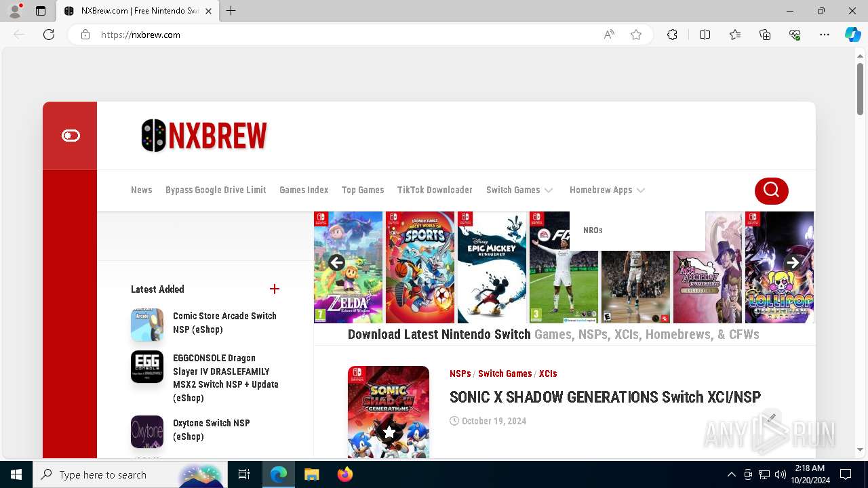The width and height of the screenshot is (868, 488).
Task: Open Settings and more menu
Action: [825, 35]
